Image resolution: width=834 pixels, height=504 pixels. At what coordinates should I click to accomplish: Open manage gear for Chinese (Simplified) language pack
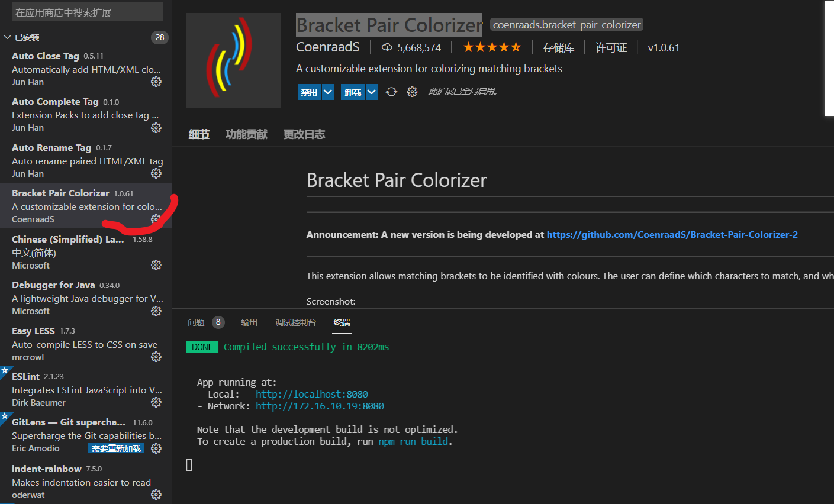click(x=156, y=265)
